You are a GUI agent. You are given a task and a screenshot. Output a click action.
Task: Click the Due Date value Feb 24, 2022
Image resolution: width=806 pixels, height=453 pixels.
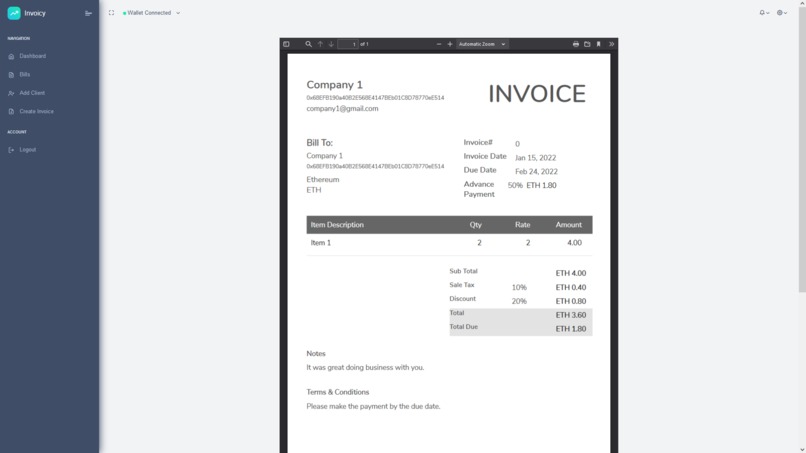(536, 172)
